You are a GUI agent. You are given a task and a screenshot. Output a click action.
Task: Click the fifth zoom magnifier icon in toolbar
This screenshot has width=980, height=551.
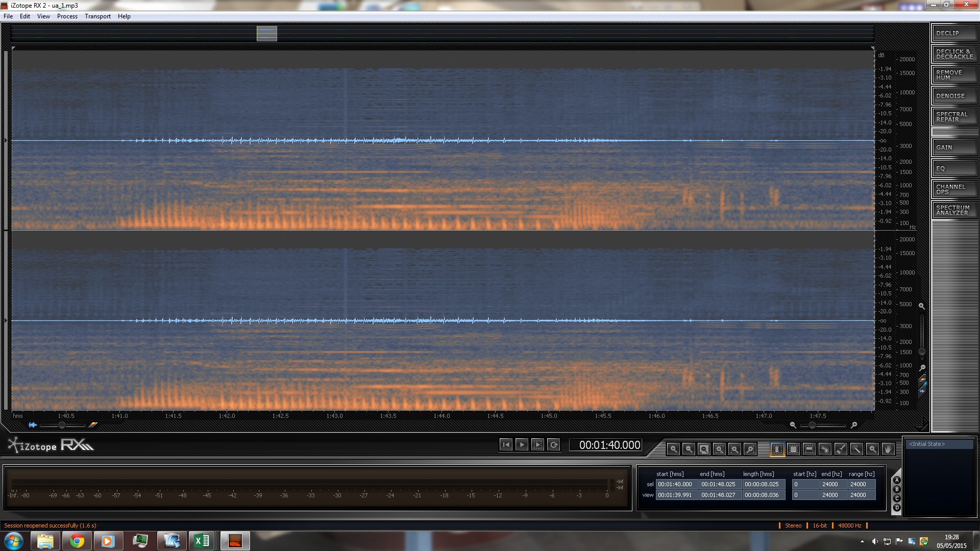[734, 449]
